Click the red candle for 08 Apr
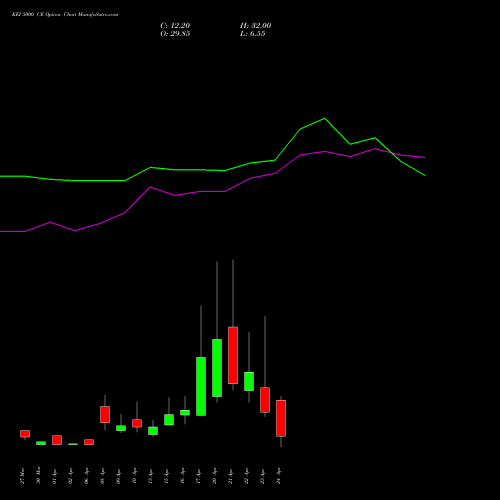500x500 pixels. (105, 415)
